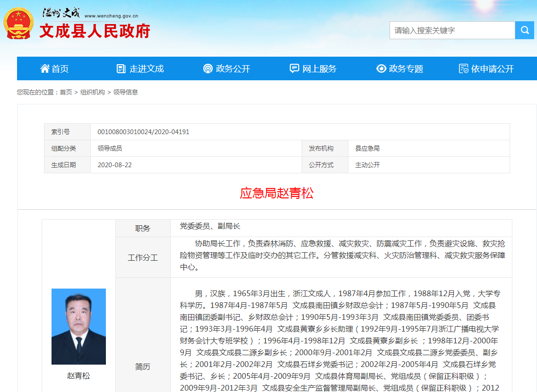Click the speech bubble icon beside 网上服务
Screen dimensions: 537x392
pyautogui.click(x=294, y=68)
